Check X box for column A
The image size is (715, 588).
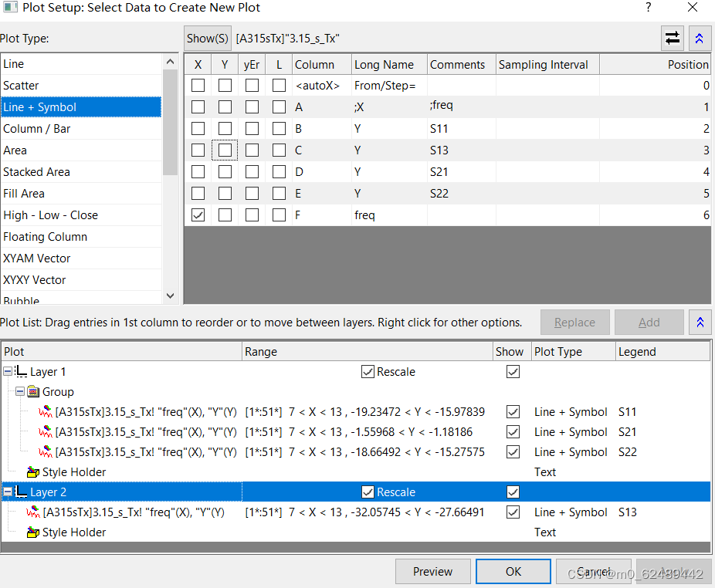click(198, 106)
